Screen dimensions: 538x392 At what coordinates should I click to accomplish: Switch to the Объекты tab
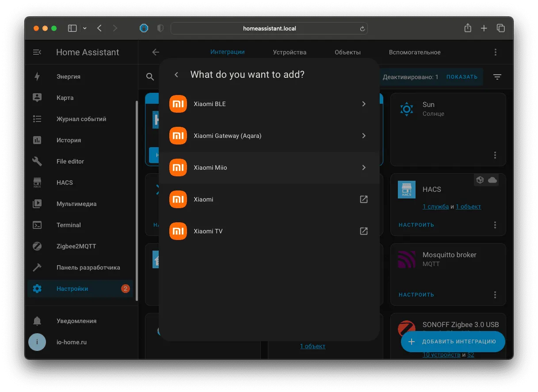click(347, 52)
